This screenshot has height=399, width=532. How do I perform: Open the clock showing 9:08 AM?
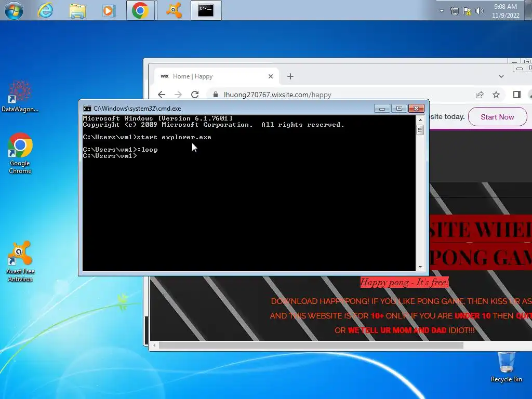point(506,11)
